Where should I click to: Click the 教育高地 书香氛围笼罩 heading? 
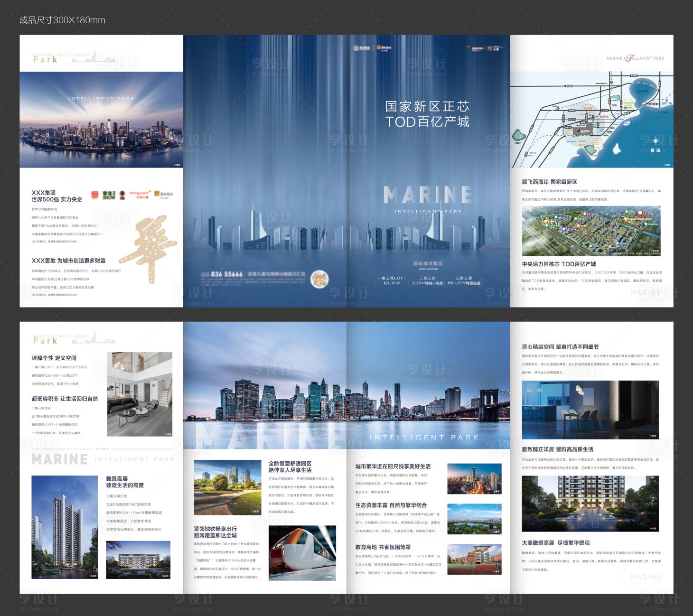pos(383,547)
